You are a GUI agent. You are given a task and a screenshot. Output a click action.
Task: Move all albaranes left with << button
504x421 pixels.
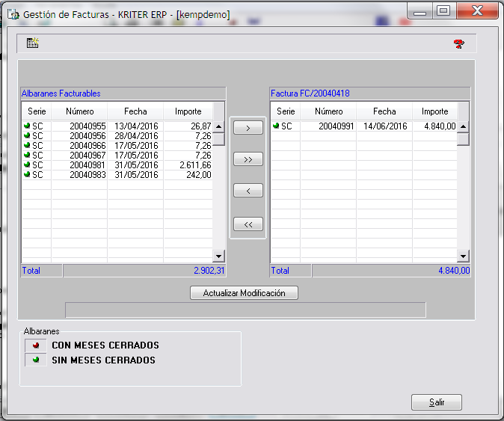248,224
